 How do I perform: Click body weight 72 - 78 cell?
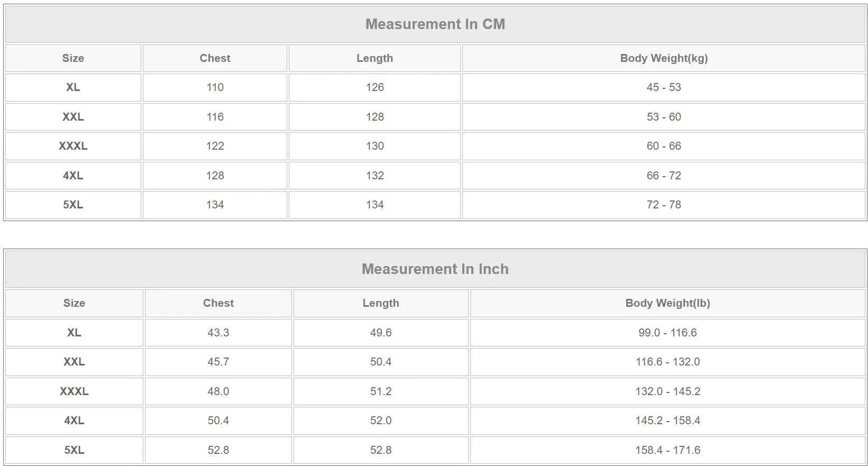[664, 205]
